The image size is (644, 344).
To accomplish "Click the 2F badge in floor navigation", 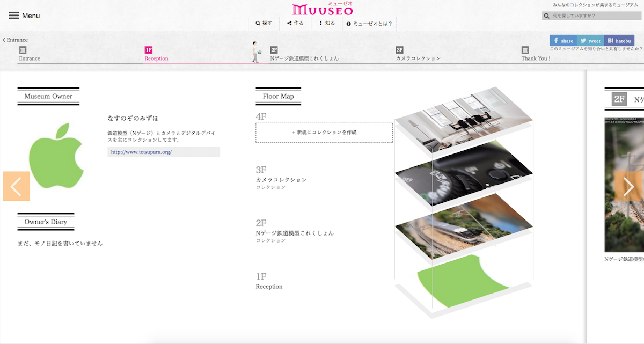I will coord(274,50).
